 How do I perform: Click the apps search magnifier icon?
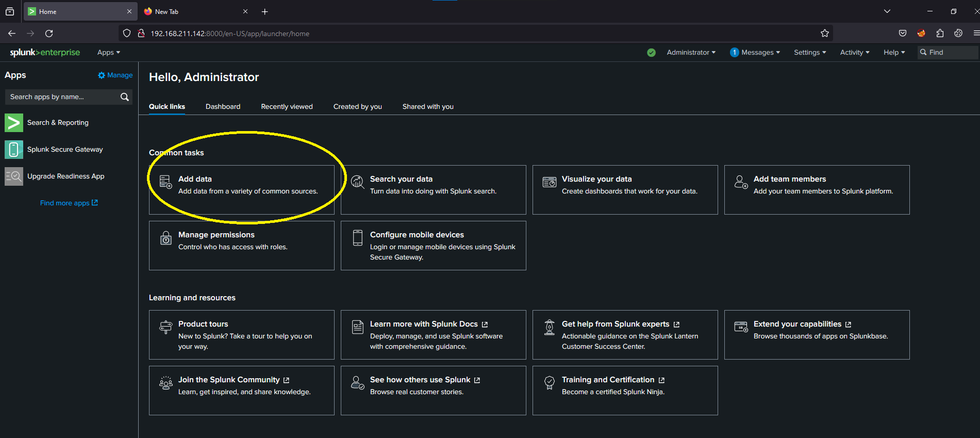[124, 97]
